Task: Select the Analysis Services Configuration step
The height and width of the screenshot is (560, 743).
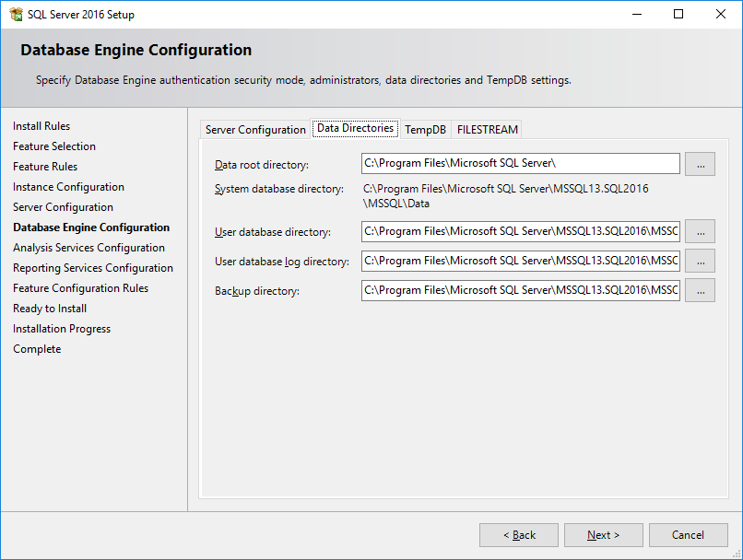Action: click(x=88, y=248)
